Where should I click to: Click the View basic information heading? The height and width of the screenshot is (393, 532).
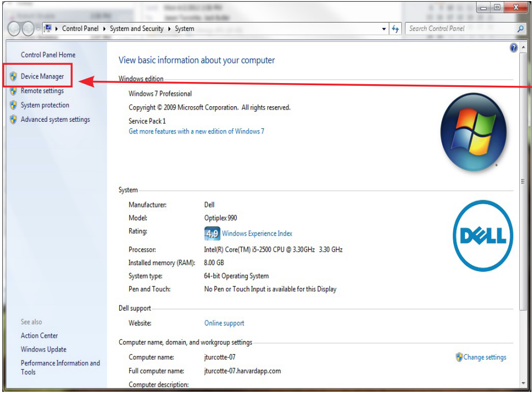(196, 60)
